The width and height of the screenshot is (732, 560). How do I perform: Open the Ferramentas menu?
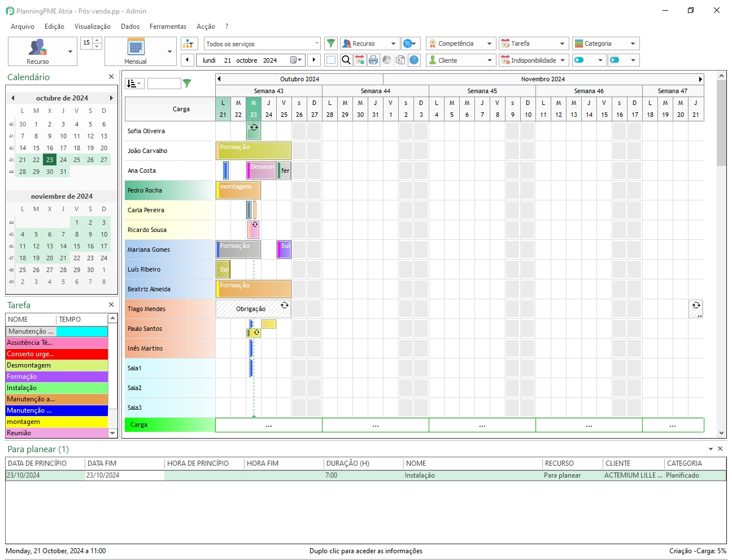tap(168, 27)
